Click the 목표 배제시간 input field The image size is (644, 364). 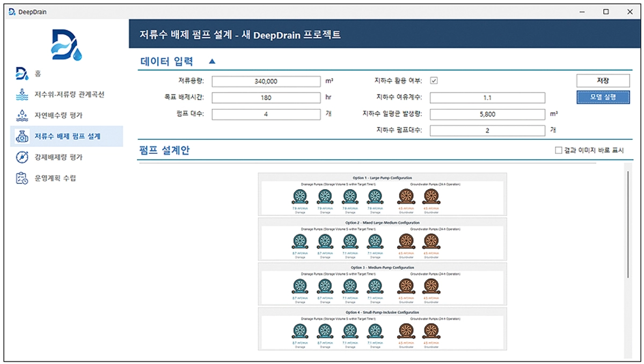click(266, 98)
